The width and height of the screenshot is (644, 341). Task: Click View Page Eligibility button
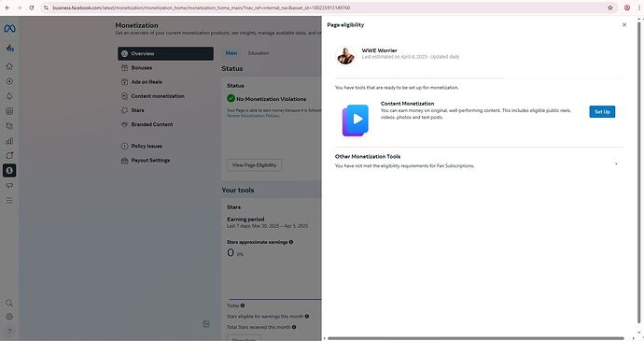coord(254,165)
